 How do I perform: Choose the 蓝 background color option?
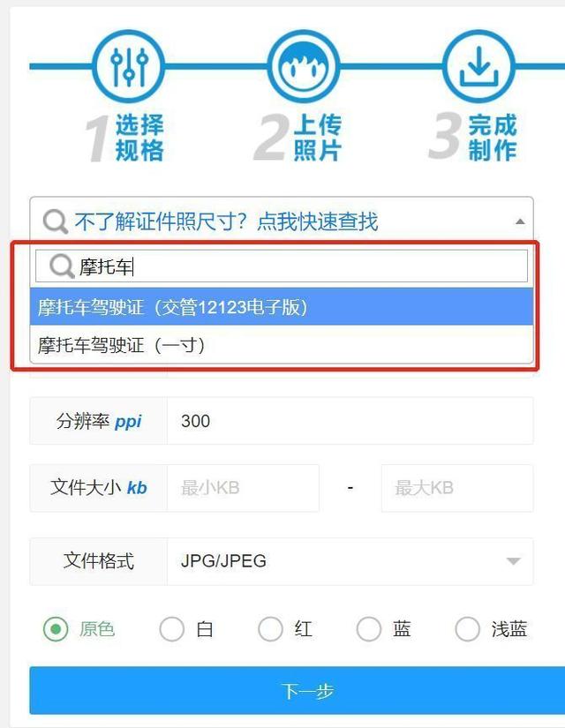369,629
